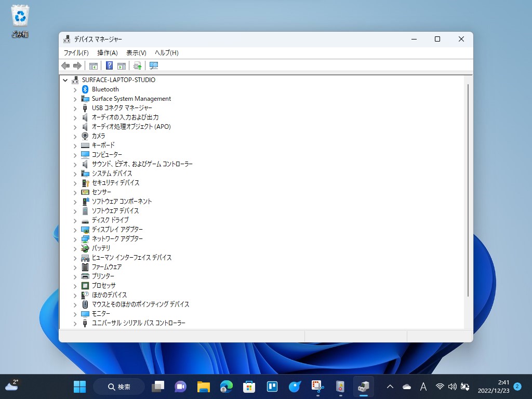Select the プロセッサ chip icon

click(85, 286)
